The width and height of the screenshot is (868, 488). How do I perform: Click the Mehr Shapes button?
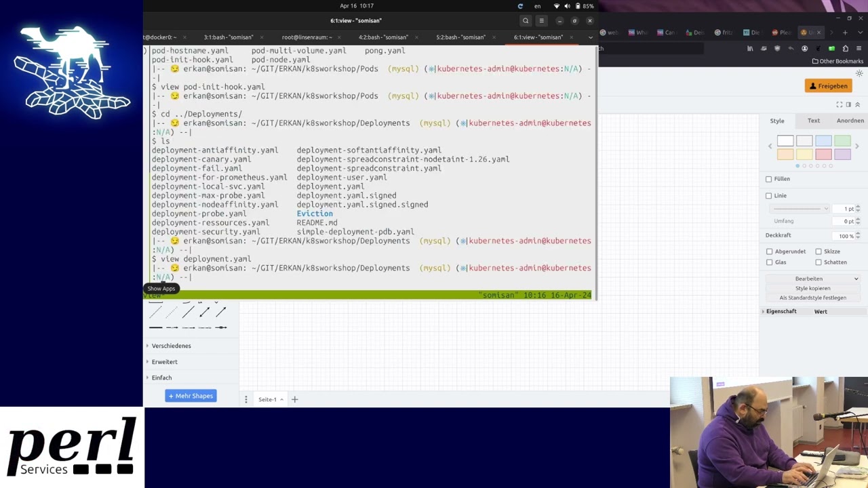[x=191, y=396]
